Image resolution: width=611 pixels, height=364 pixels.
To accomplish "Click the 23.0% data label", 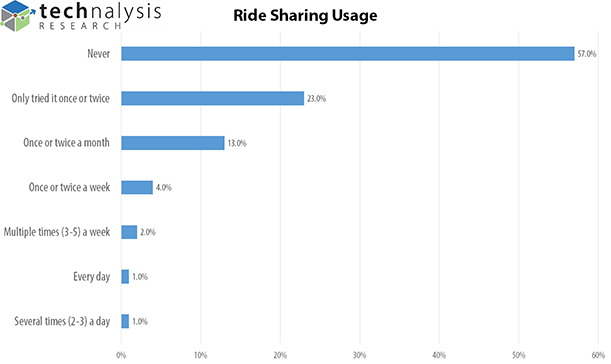I will pos(316,99).
